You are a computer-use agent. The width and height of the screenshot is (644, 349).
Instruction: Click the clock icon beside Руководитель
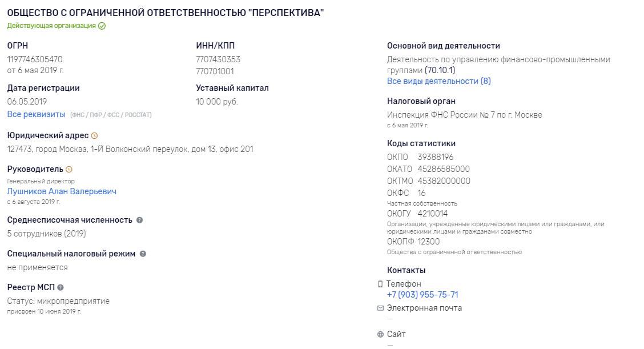coord(69,170)
